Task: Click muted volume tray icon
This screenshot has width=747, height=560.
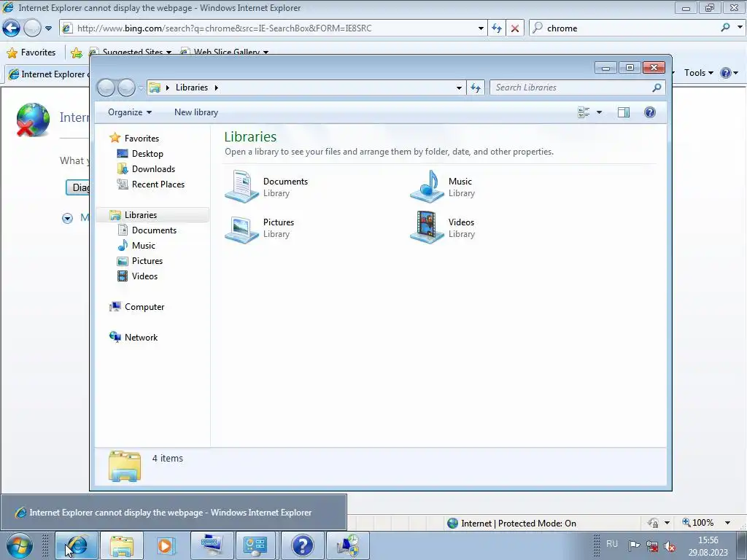Action: (670, 546)
